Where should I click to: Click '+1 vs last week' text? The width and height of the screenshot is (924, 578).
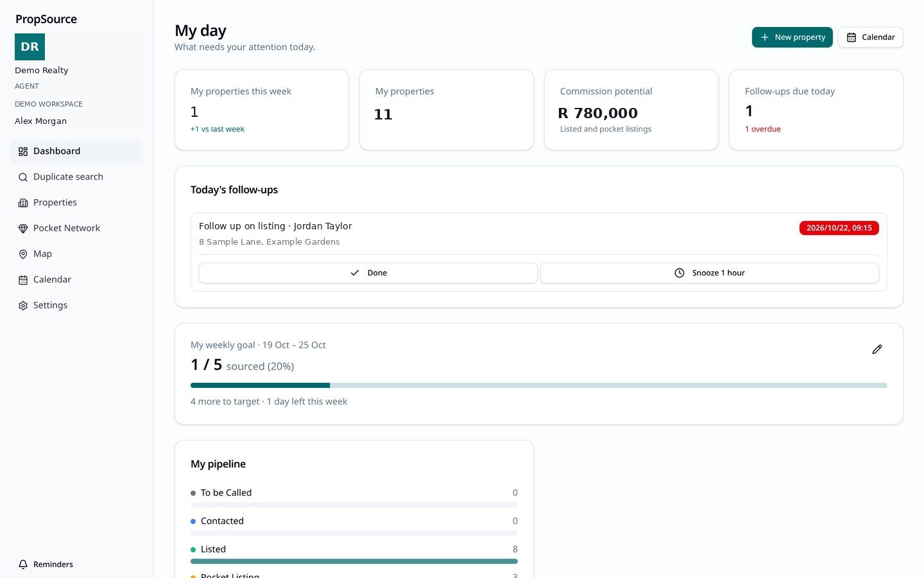[x=218, y=129]
